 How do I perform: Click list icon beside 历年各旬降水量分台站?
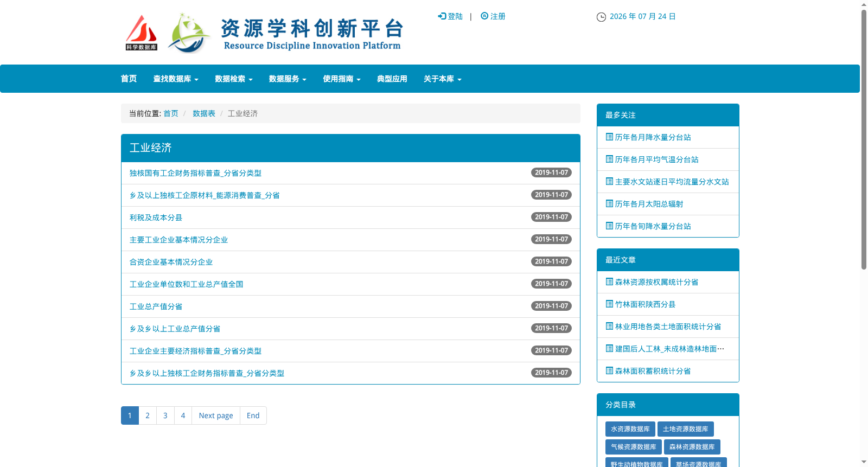(x=609, y=226)
